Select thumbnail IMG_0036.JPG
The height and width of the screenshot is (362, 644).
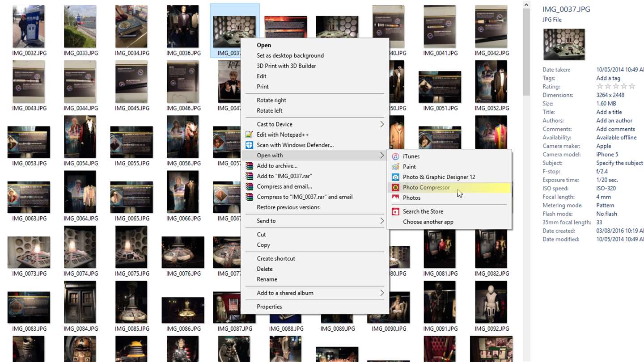183,27
